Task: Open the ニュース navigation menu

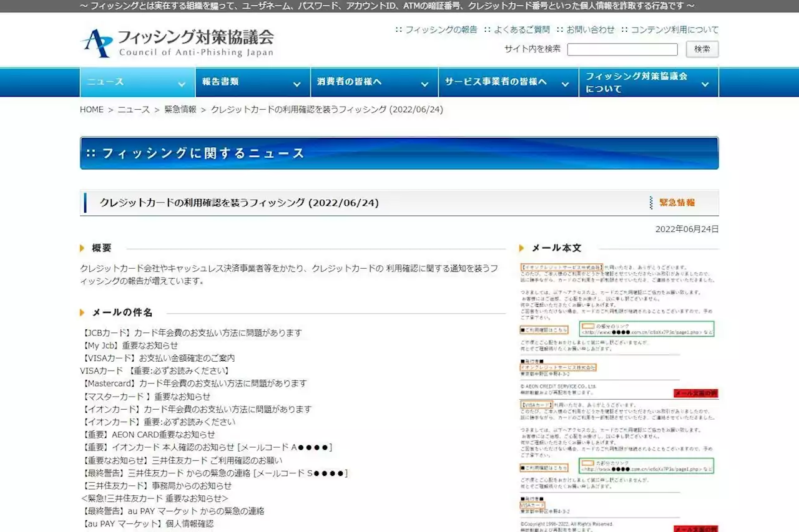Action: (x=137, y=82)
